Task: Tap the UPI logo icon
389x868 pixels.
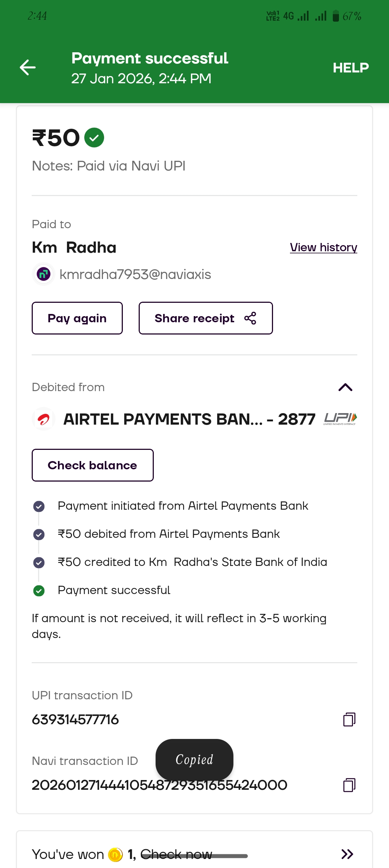Action: [340, 418]
